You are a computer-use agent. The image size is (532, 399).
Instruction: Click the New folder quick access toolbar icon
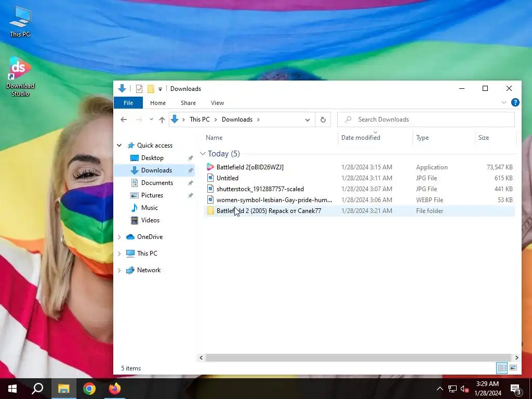(x=151, y=89)
